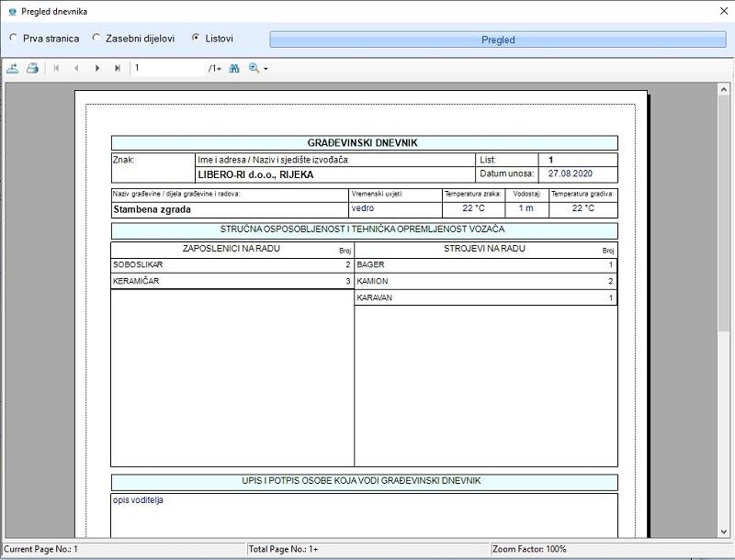This screenshot has width=735, height=560.
Task: Go to next page arrow
Action: tap(97, 68)
